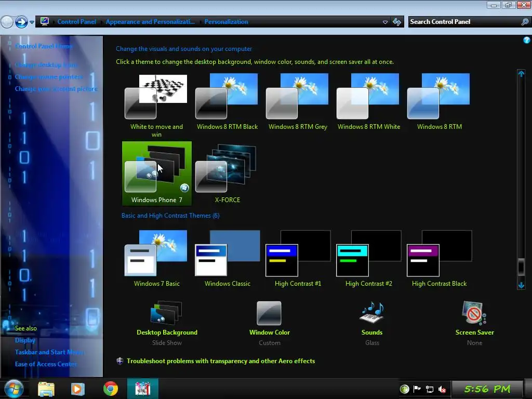Image resolution: width=532 pixels, height=399 pixels.
Task: Open the Sounds settings icon
Action: [x=372, y=312]
